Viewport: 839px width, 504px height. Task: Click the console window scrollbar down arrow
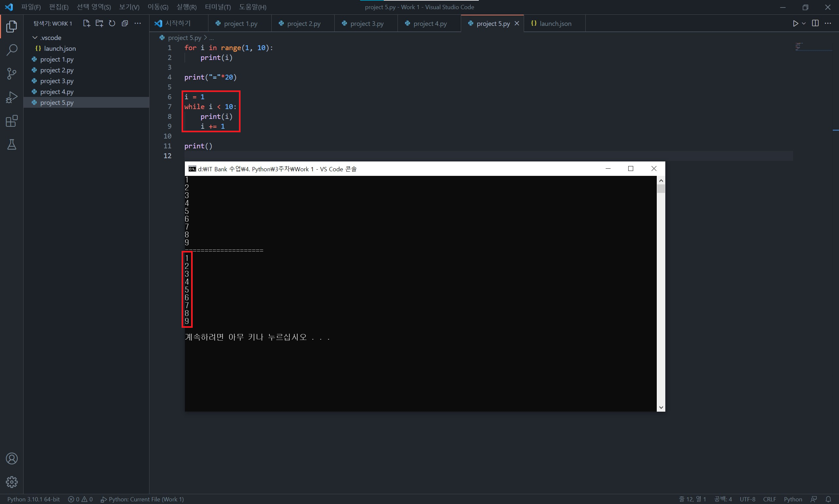tap(661, 407)
